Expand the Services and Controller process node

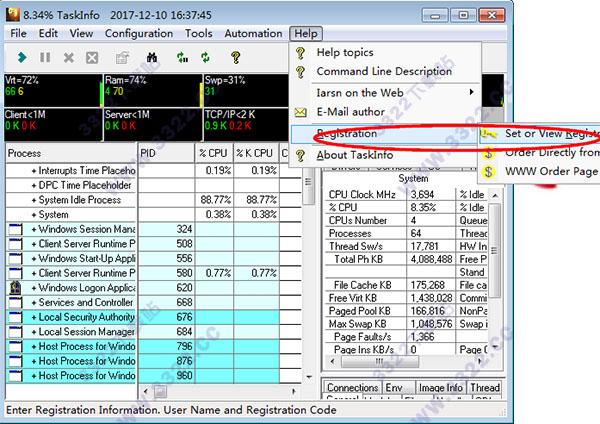coord(33,302)
